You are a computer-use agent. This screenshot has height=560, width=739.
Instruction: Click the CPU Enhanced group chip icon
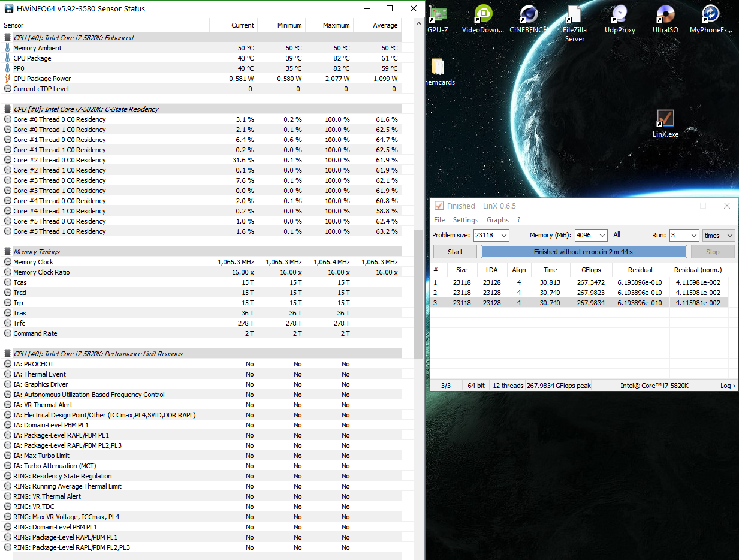[8, 38]
